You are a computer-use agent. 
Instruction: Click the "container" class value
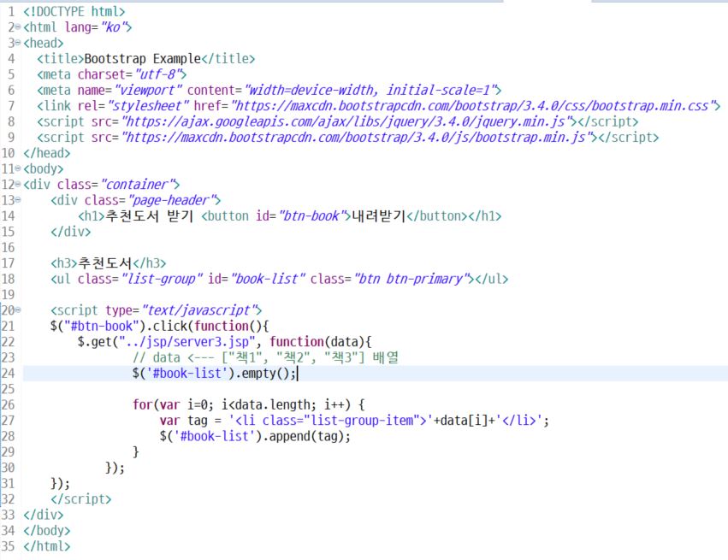[x=137, y=184]
